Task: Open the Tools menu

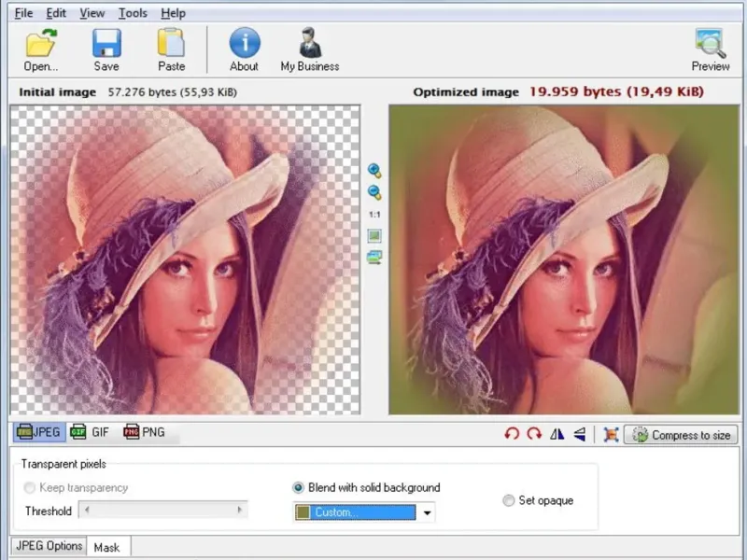Action: [x=133, y=13]
